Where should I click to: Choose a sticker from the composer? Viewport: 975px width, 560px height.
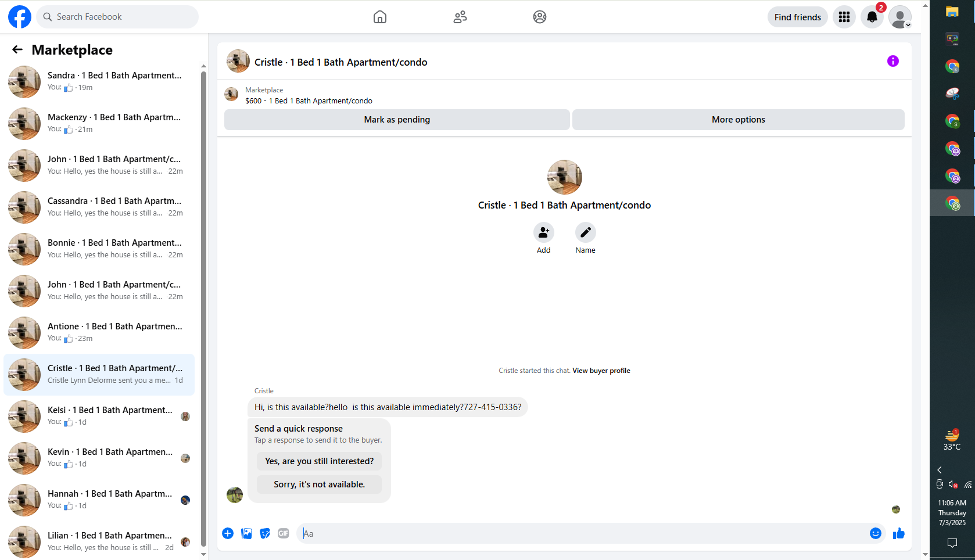265,533
